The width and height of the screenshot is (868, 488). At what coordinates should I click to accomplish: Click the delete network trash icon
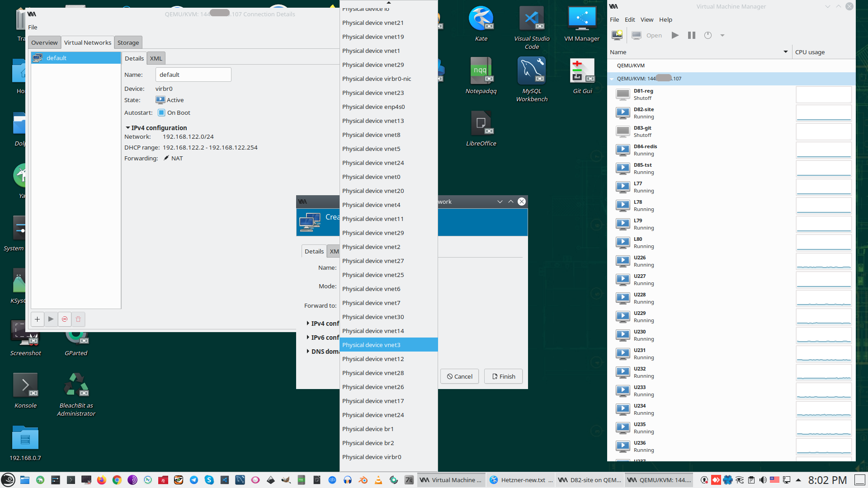coord(78,319)
